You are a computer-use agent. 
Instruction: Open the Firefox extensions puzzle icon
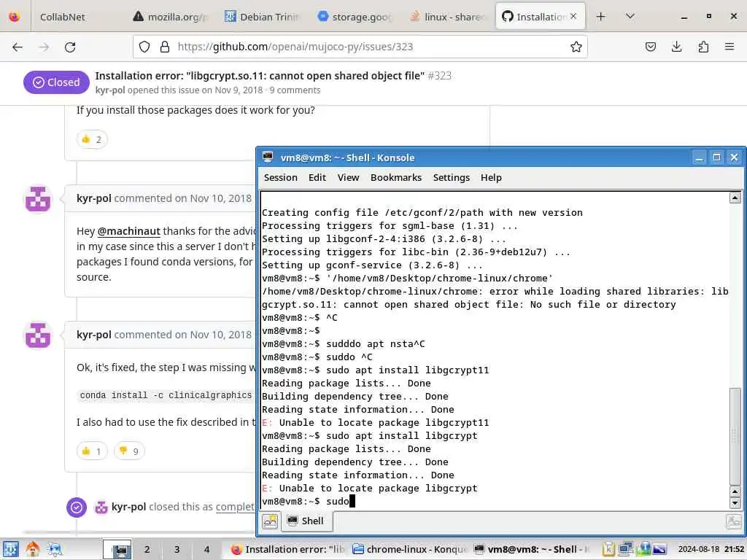[x=703, y=47]
